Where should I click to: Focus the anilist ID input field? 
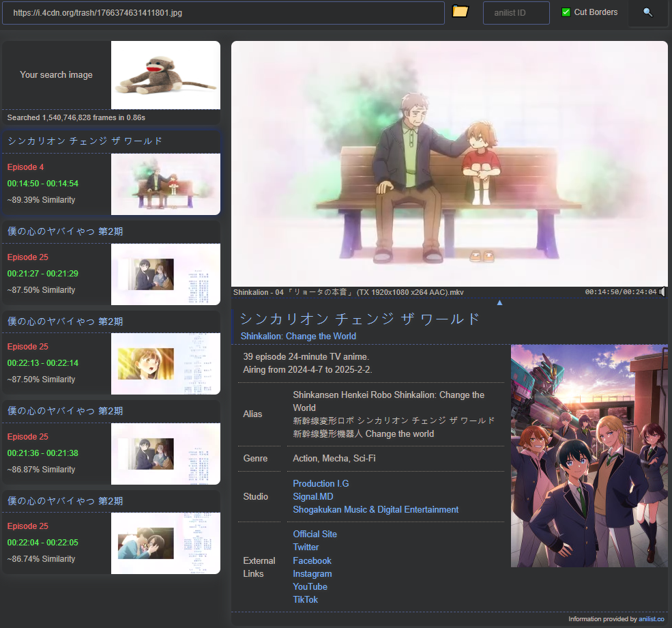pos(516,13)
